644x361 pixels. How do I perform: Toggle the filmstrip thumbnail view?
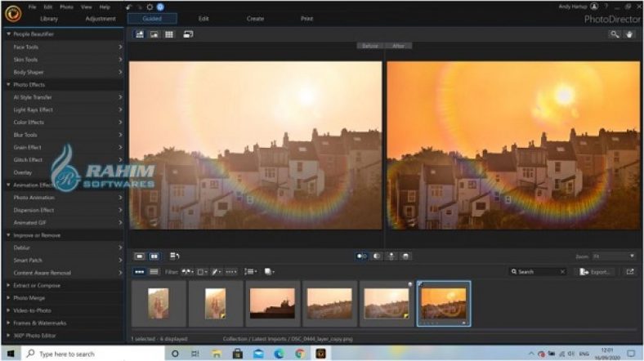pyautogui.click(x=140, y=271)
